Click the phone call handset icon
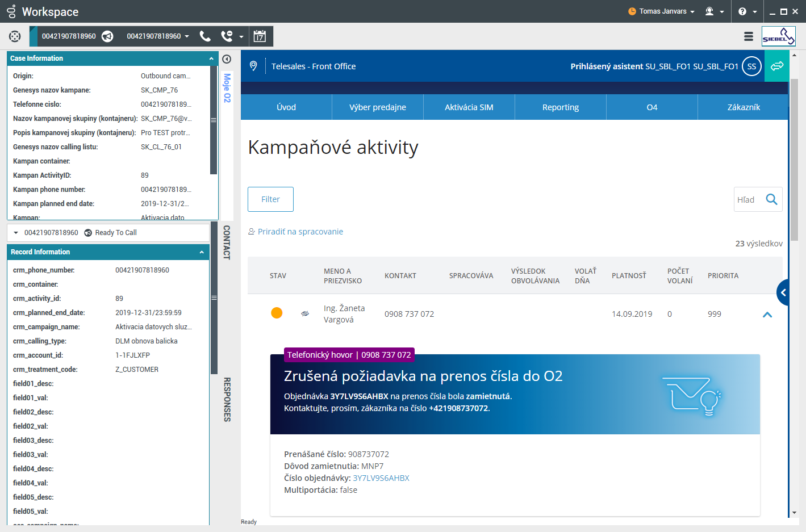This screenshot has height=532, width=806. click(x=205, y=36)
